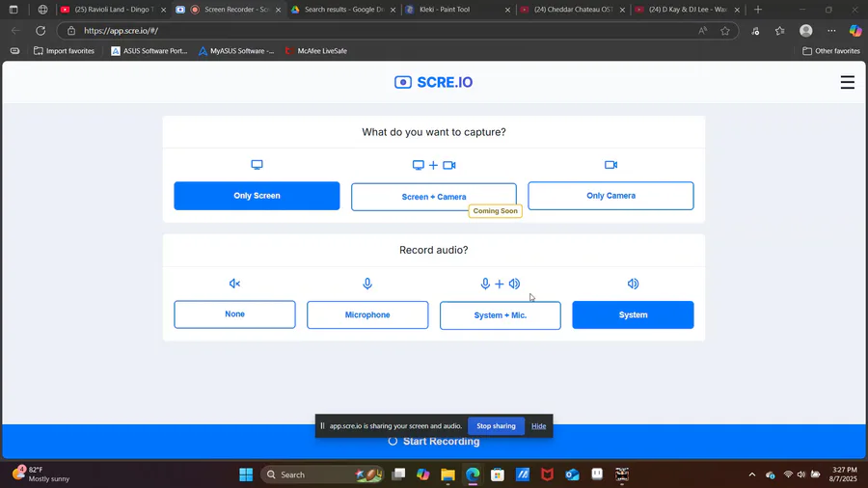Stop sharing the screen
Viewport: 868px width, 488px height.
click(496, 426)
